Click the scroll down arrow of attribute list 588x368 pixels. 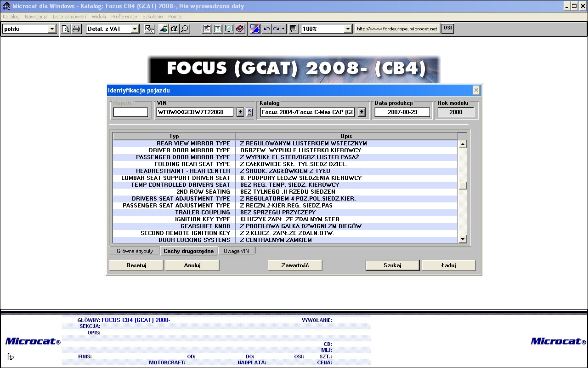coord(463,239)
